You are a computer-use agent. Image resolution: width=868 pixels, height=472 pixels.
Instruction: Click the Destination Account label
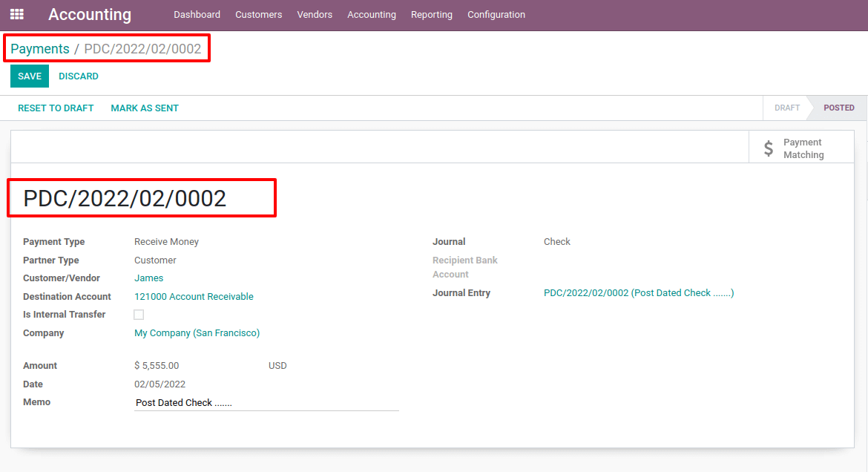pyautogui.click(x=67, y=296)
